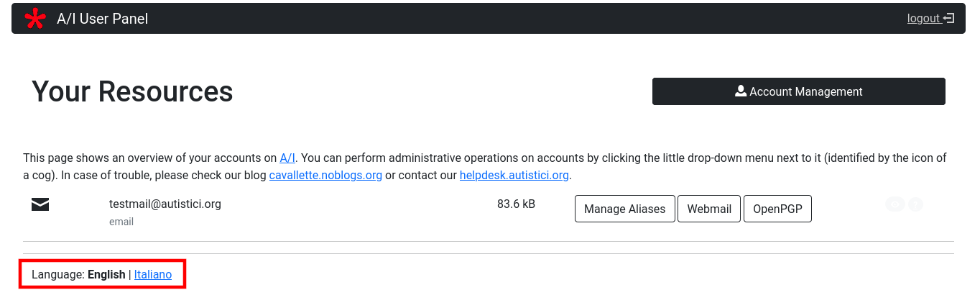The height and width of the screenshot is (290, 980).
Task: Visit the helpdesk.autistici.org link
Action: pos(514,175)
